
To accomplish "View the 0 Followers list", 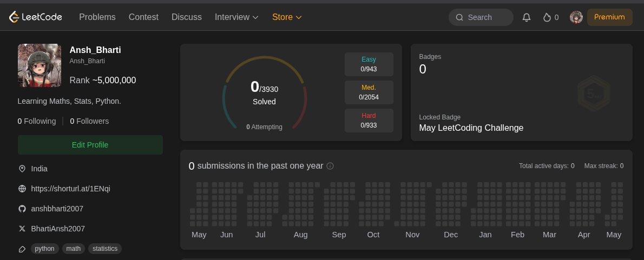I will click(89, 122).
